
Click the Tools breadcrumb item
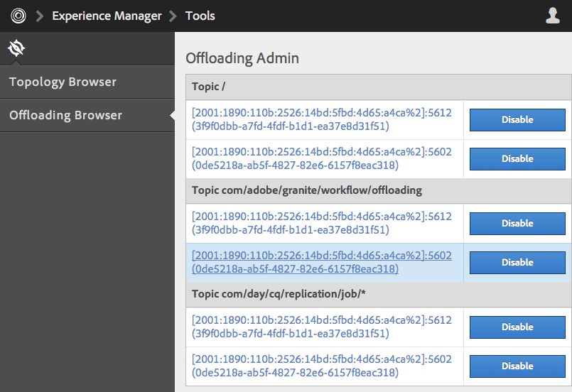(x=200, y=16)
